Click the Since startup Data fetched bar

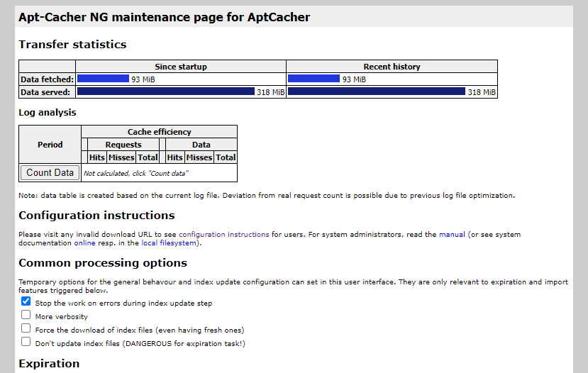point(103,78)
